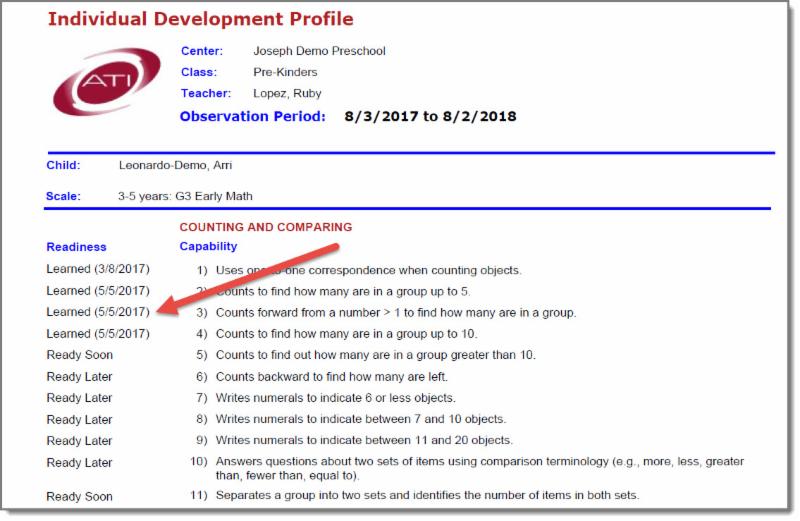Select child name Leonardo-Demo, Arri
The height and width of the screenshot is (521, 800).
click(176, 165)
